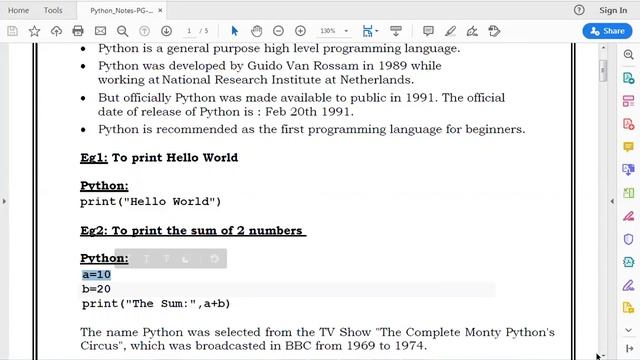Click the highlighted text a=10
Image resolution: width=640 pixels, height=360 pixels.
(96, 275)
